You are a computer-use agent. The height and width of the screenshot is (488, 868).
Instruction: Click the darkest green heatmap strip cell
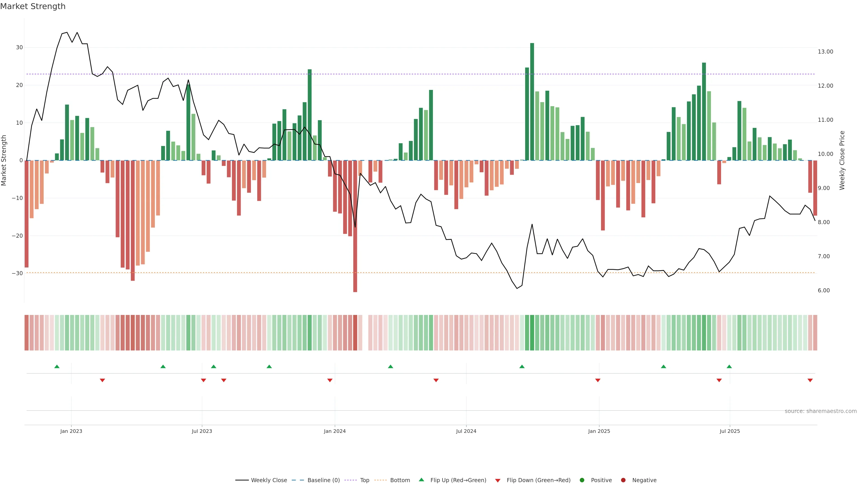pyautogui.click(x=532, y=332)
